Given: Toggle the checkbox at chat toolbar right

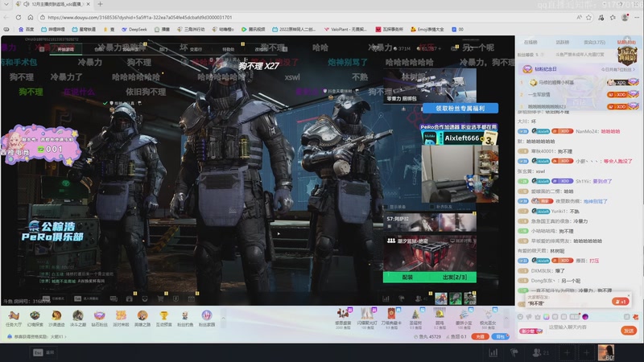Looking at the screenshot, I should [x=626, y=317].
